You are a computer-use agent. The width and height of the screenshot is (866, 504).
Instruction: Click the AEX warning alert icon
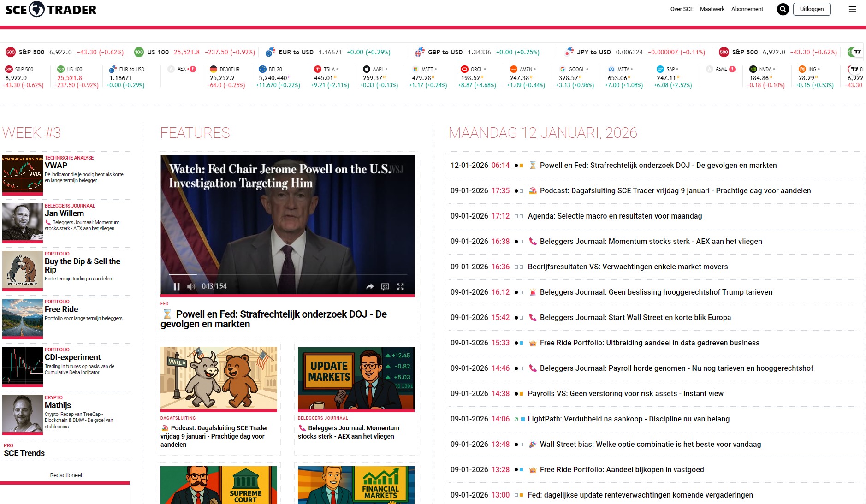click(193, 69)
